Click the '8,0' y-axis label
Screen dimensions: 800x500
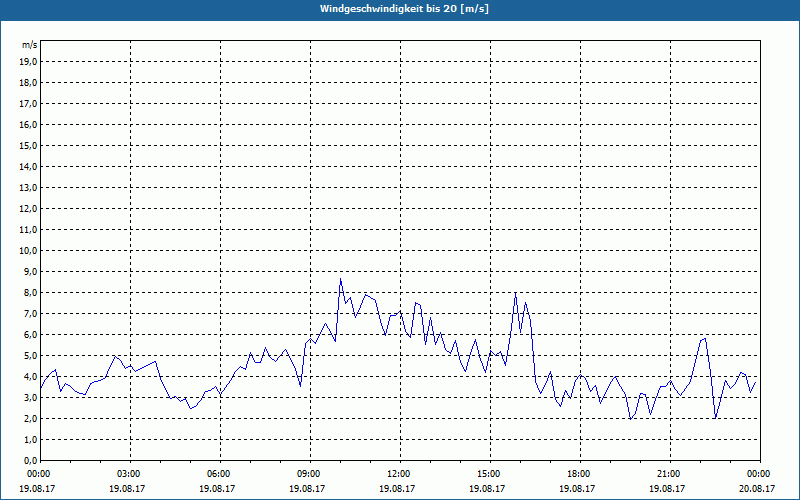[x=30, y=292]
